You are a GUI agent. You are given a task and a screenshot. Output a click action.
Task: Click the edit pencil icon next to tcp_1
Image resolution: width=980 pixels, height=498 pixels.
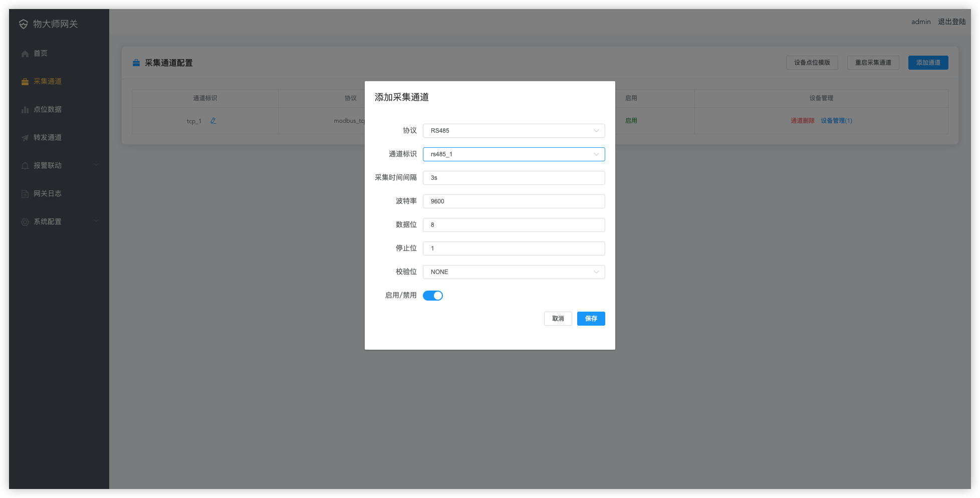pyautogui.click(x=213, y=121)
